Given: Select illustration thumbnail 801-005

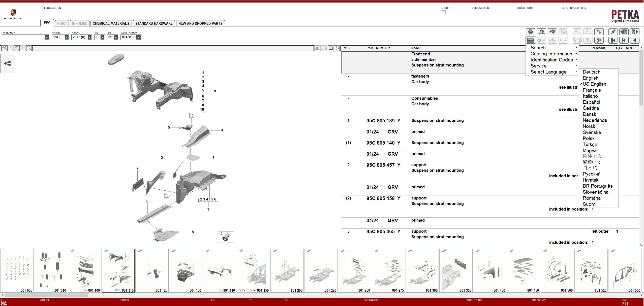Looking at the screenshot, I should pos(17,271).
